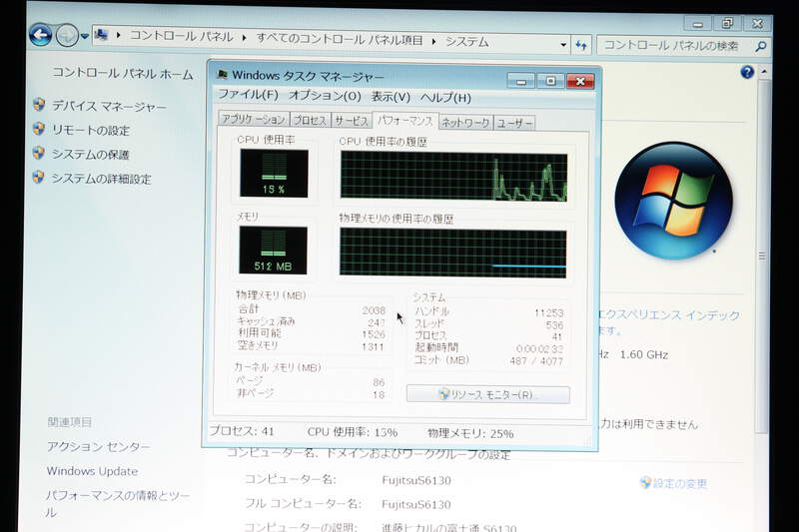This screenshot has width=799, height=532.
Task: Open コントロール パネル ホーム link
Action: [123, 74]
